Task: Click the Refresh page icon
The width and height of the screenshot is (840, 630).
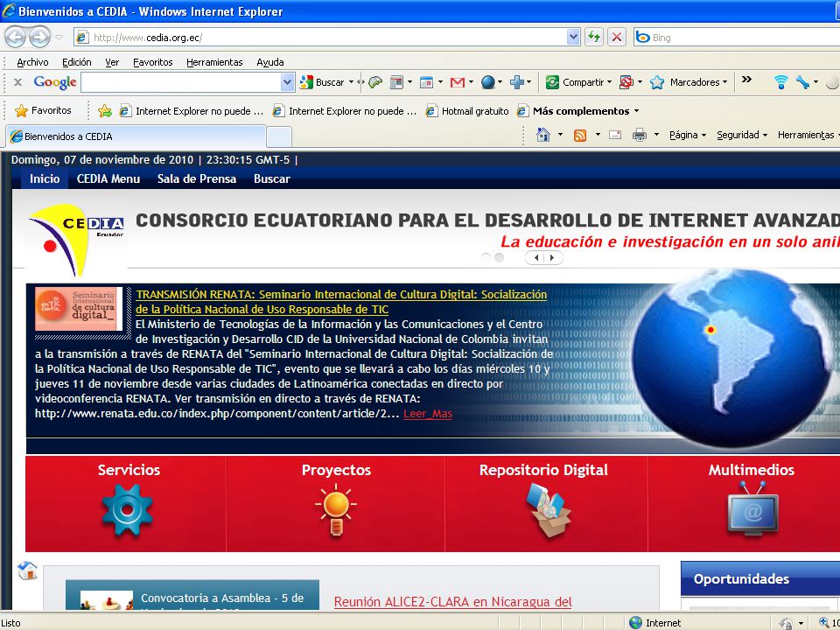Action: (593, 37)
